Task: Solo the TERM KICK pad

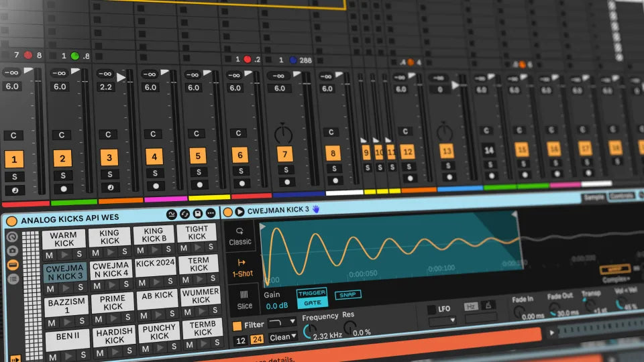Action: click(213, 278)
